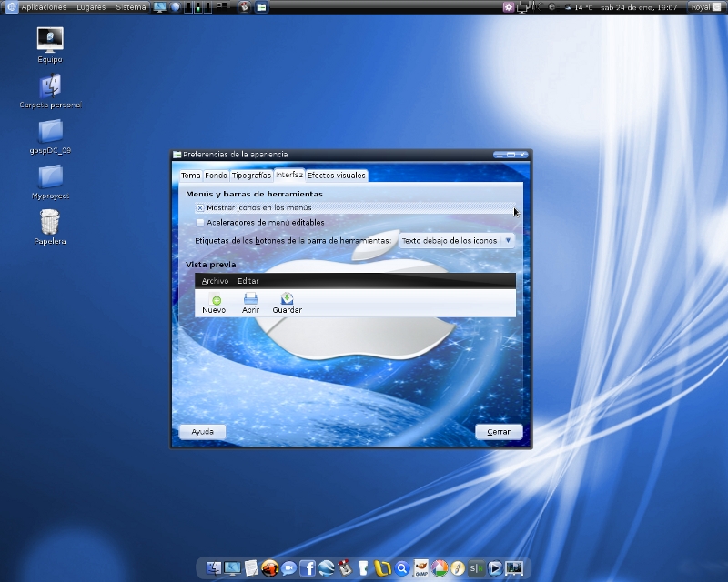Click the white cup icon in dock
Viewport: 728px width, 582px height.
coord(363,568)
